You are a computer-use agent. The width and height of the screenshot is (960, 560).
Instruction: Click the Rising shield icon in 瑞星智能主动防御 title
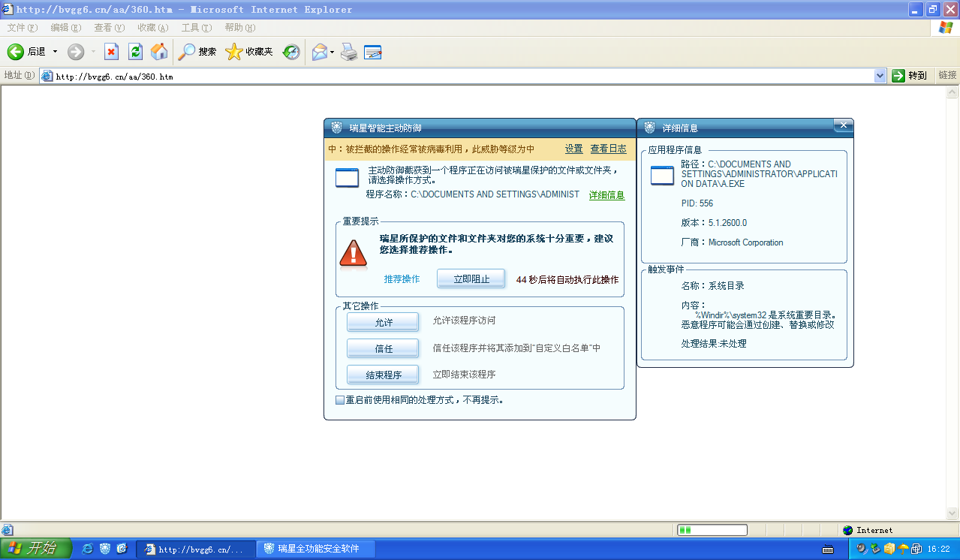click(336, 128)
